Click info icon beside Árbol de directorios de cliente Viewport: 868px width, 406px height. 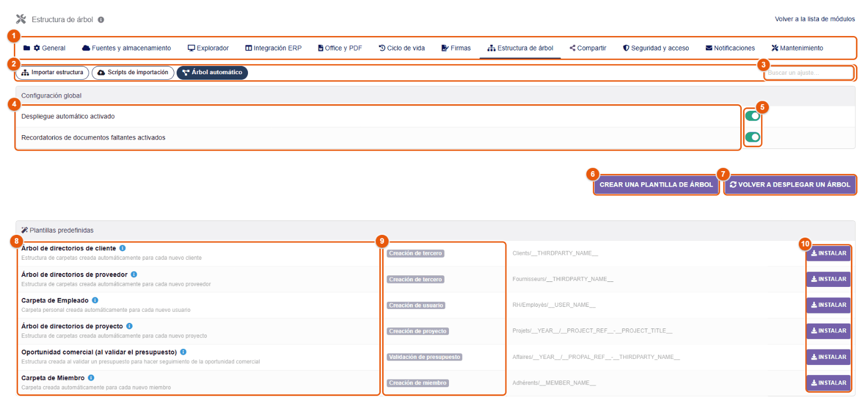122,248
